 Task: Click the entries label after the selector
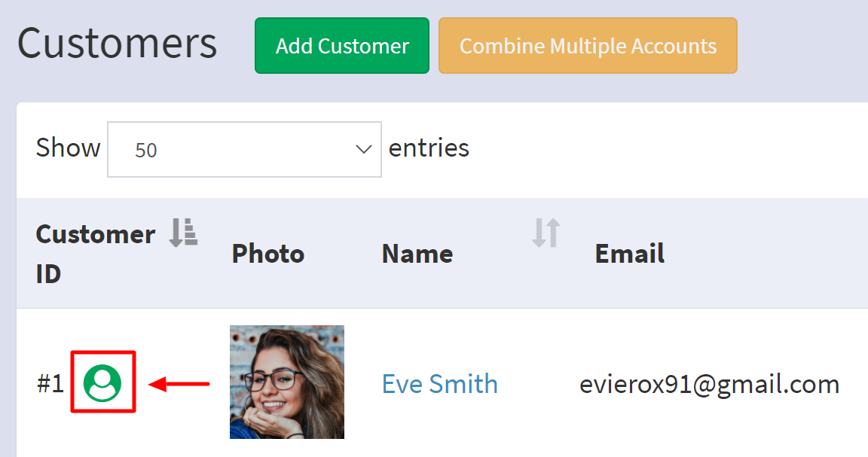coord(429,148)
